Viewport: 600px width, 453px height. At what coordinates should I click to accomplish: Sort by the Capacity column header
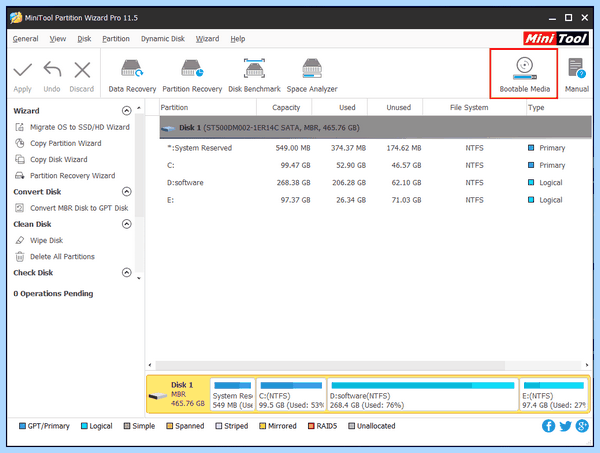284,108
